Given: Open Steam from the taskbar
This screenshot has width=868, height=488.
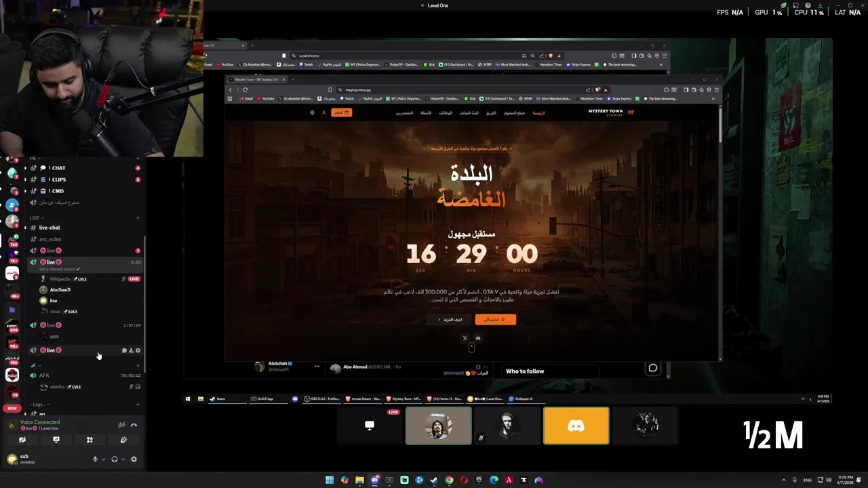Looking at the screenshot, I should 434,480.
